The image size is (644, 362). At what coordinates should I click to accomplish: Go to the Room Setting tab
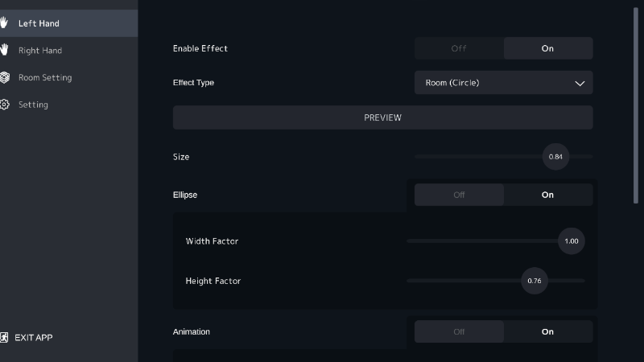[45, 78]
